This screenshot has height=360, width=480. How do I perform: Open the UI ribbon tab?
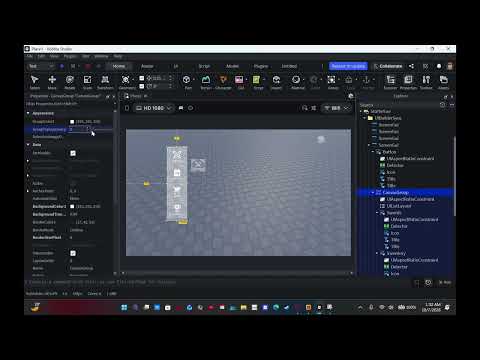(176, 66)
